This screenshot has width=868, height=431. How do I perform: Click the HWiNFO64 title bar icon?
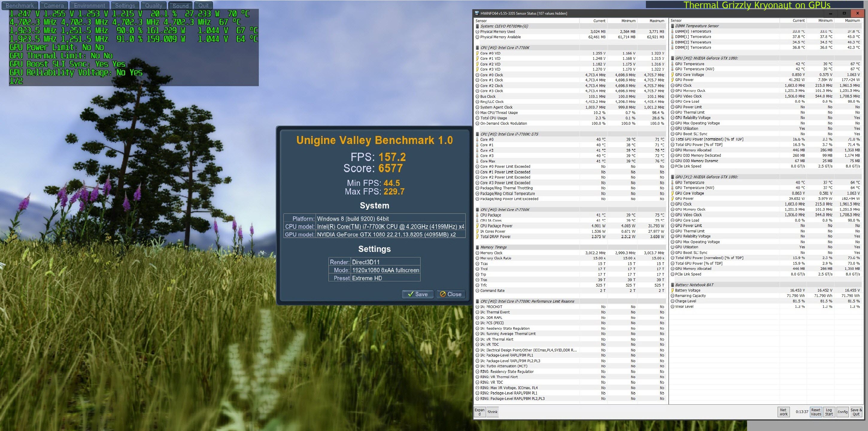(x=477, y=13)
